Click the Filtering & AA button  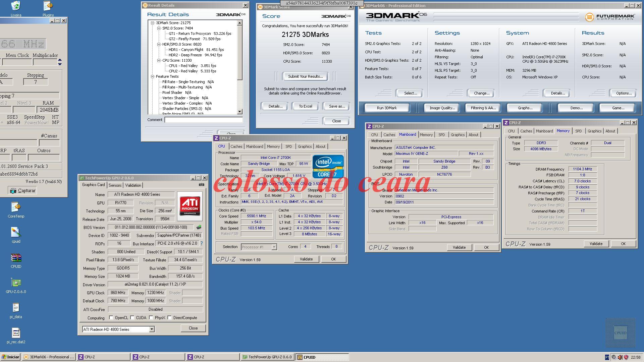click(x=483, y=108)
